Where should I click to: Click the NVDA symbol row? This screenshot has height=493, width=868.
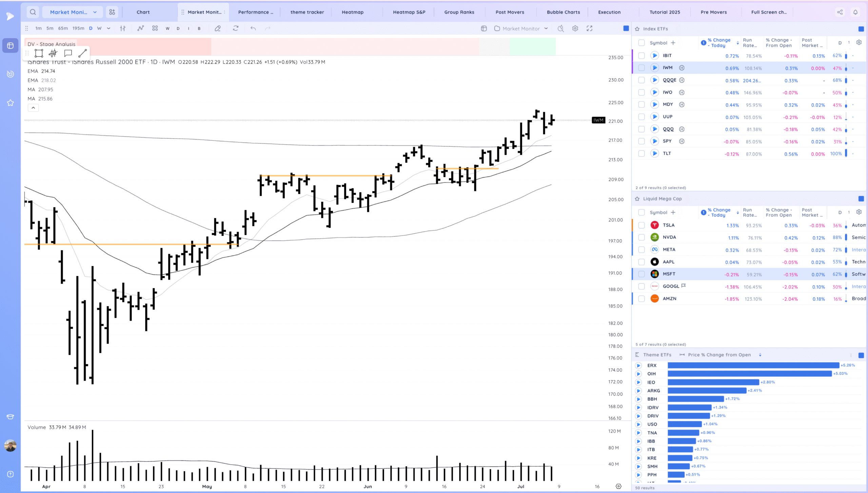coord(669,237)
